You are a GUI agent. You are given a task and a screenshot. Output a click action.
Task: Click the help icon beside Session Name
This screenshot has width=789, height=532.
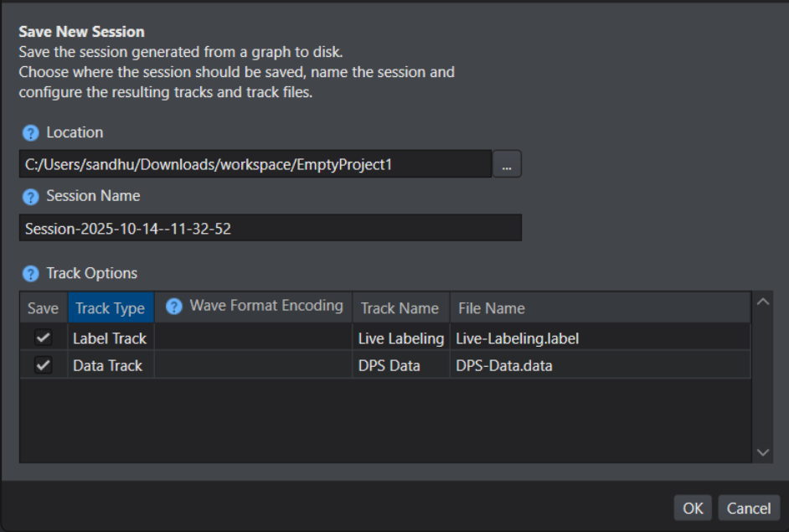[30, 197]
